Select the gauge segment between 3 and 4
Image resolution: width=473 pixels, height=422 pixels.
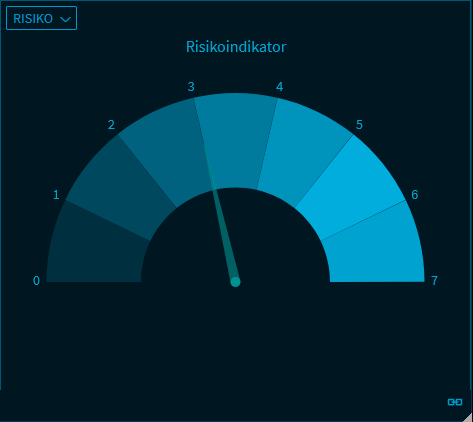(x=236, y=140)
